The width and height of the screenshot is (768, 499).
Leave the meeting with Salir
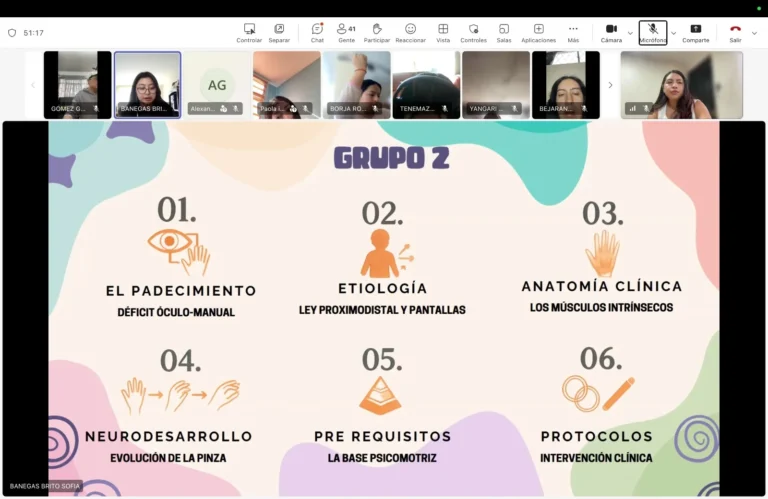[x=735, y=32]
